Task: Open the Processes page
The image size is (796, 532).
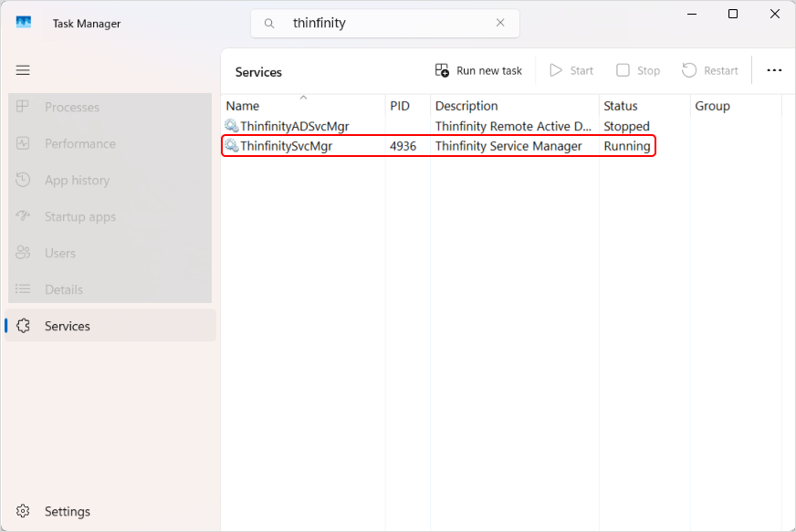Action: 110,107
